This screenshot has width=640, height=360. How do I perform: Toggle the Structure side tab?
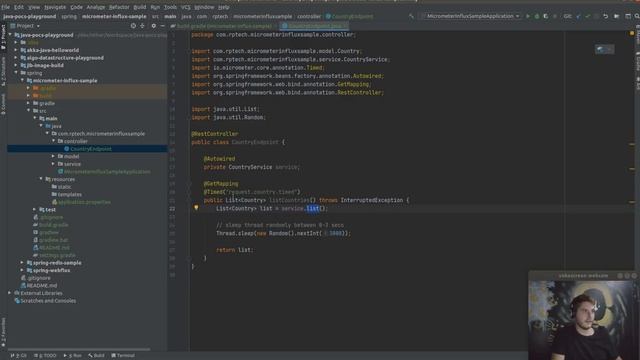(3, 71)
